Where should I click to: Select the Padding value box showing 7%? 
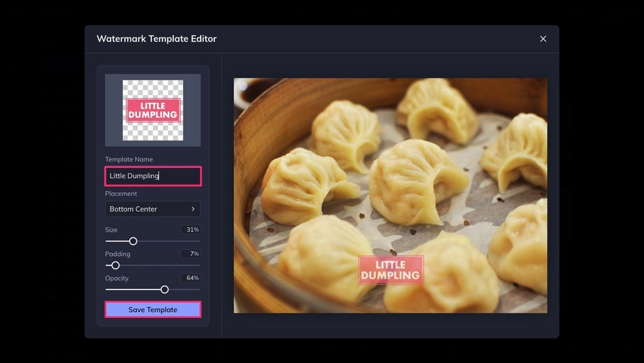(x=190, y=254)
